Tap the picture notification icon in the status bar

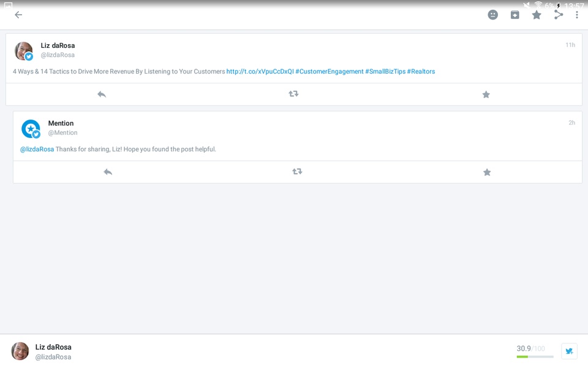point(8,5)
